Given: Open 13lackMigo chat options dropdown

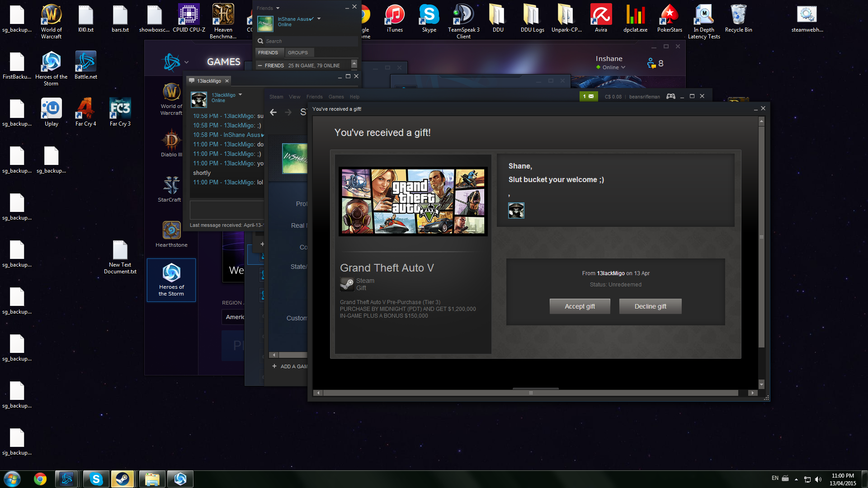Looking at the screenshot, I should pyautogui.click(x=240, y=95).
